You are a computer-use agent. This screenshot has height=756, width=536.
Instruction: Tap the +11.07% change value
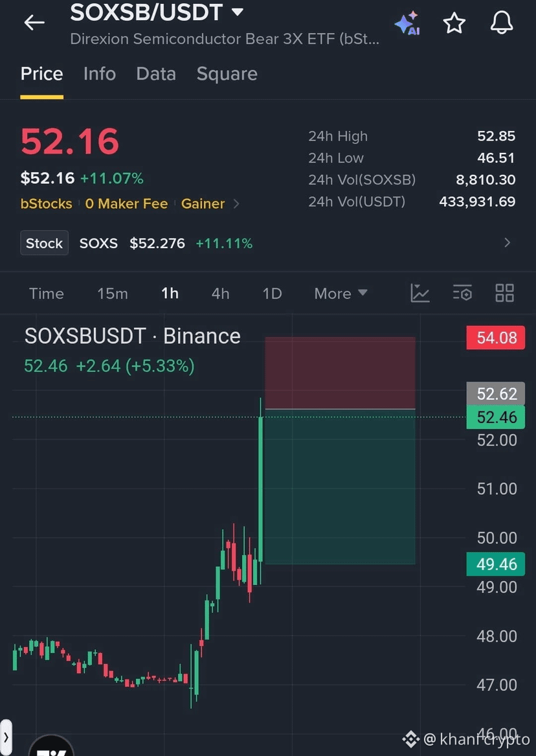click(x=112, y=178)
